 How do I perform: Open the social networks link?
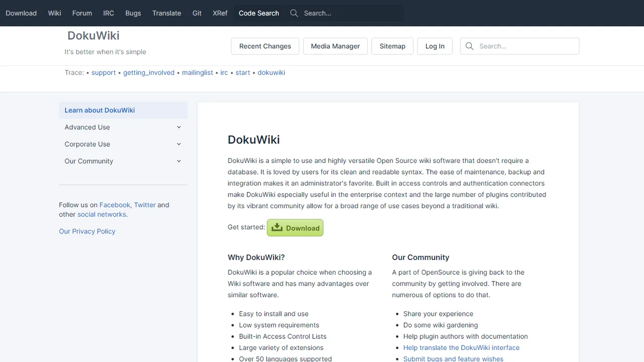click(102, 214)
